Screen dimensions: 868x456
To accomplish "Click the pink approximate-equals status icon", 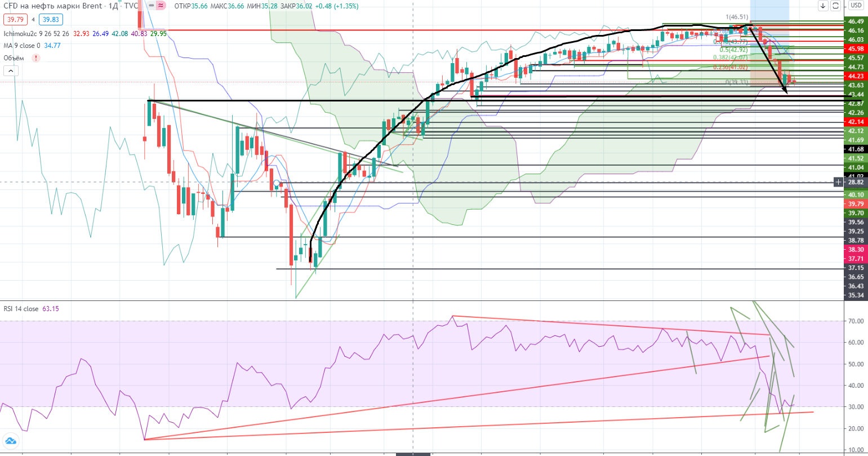I will tap(161, 6).
